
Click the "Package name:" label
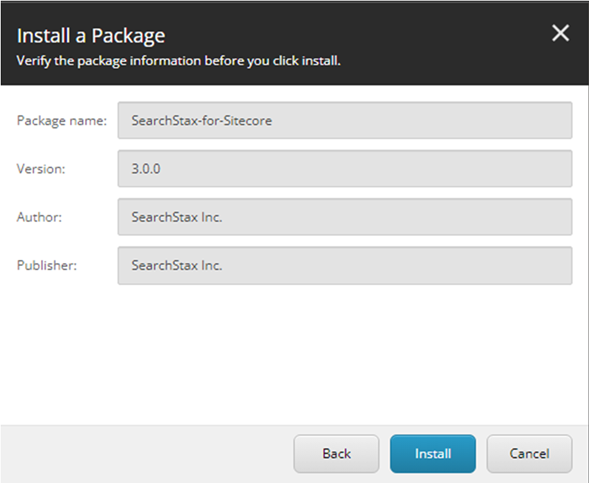coord(62,121)
